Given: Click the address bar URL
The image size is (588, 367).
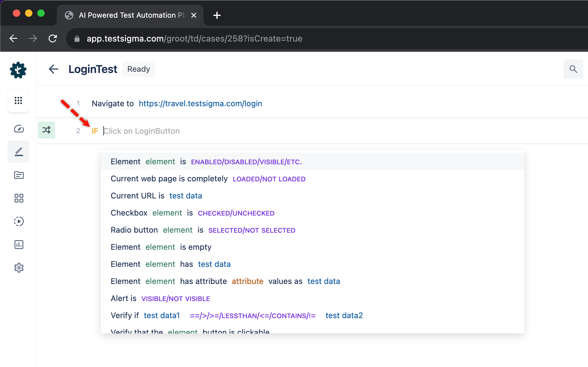Looking at the screenshot, I should (194, 39).
